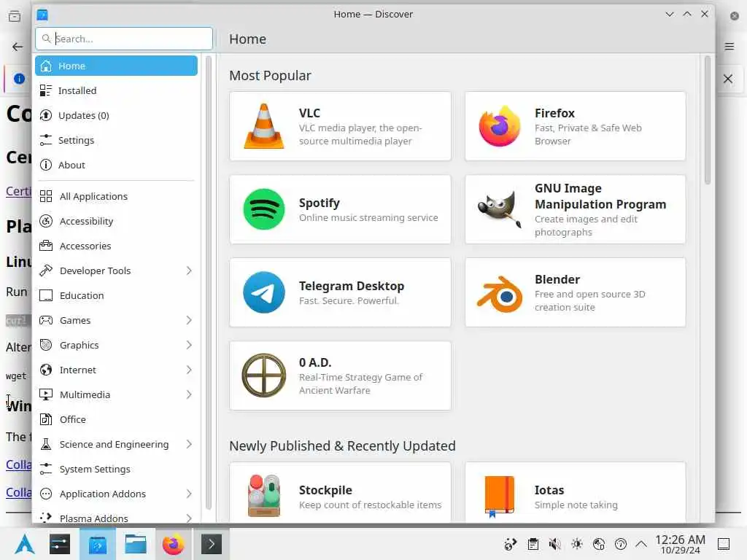
Task: Open the Firefox app card
Action: coord(575,126)
